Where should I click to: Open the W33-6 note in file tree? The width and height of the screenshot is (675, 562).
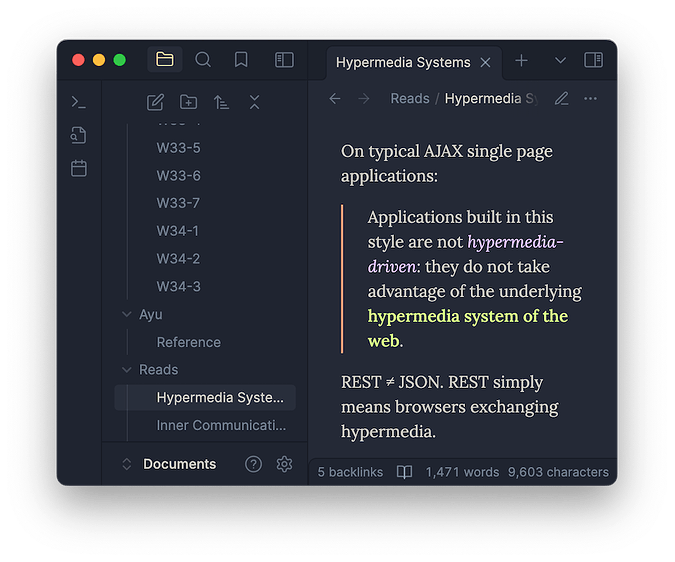pyautogui.click(x=178, y=175)
